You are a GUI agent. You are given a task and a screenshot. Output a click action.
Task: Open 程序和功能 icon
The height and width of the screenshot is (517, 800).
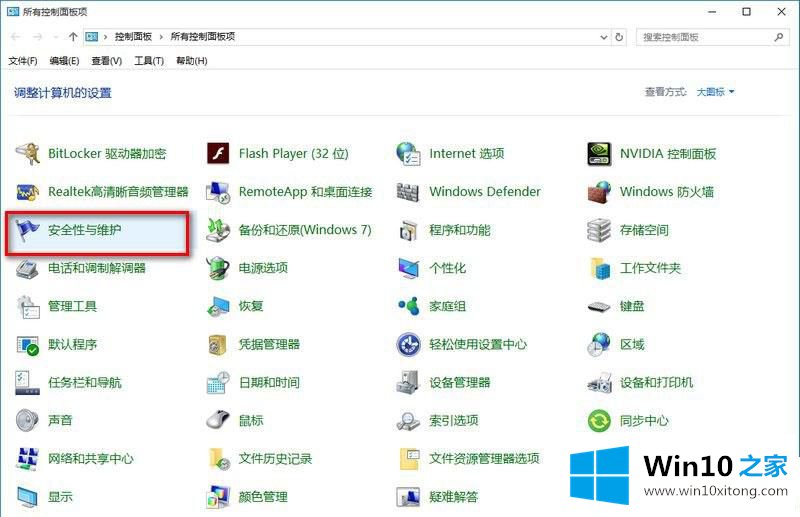[408, 230]
